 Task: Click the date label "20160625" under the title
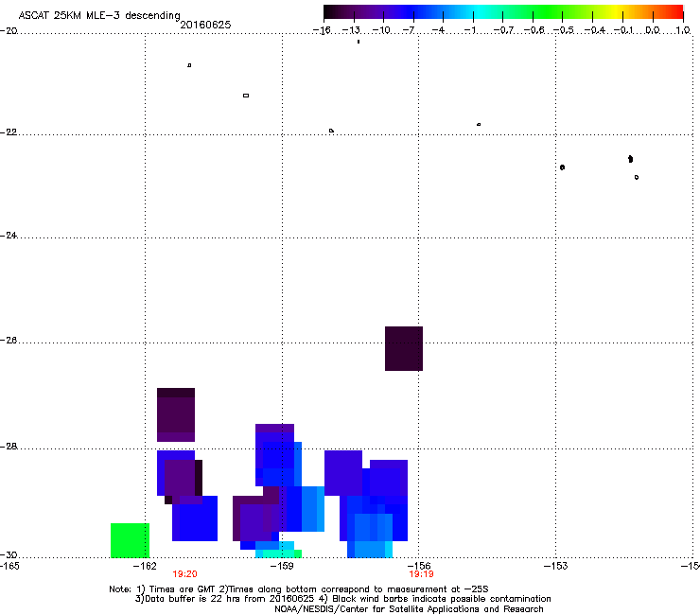(205, 25)
